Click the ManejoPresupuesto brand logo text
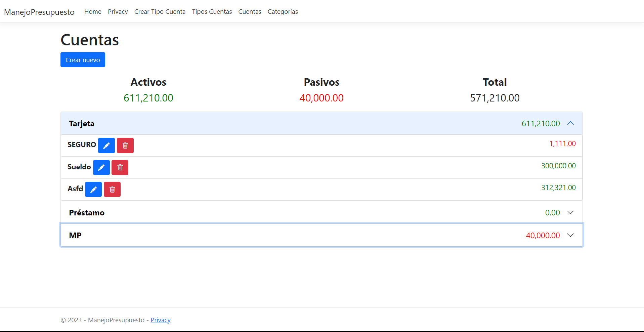Image resolution: width=644 pixels, height=332 pixels. coord(39,12)
